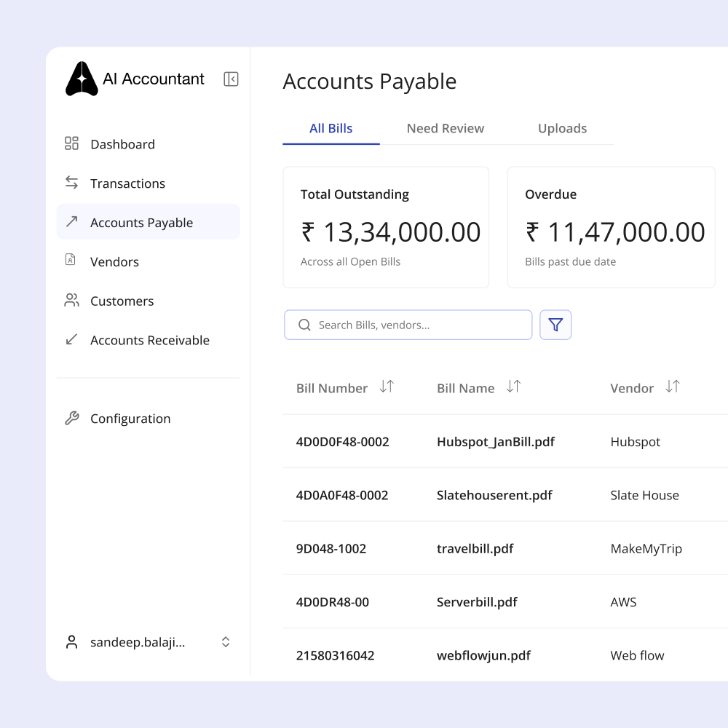The image size is (728, 728).
Task: Open Vendors using its sidebar icon
Action: point(71,261)
